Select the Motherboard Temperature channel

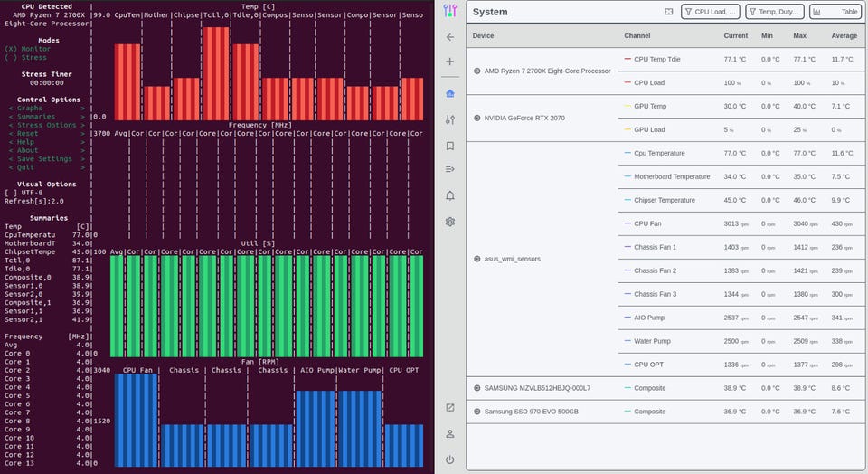tap(741, 176)
